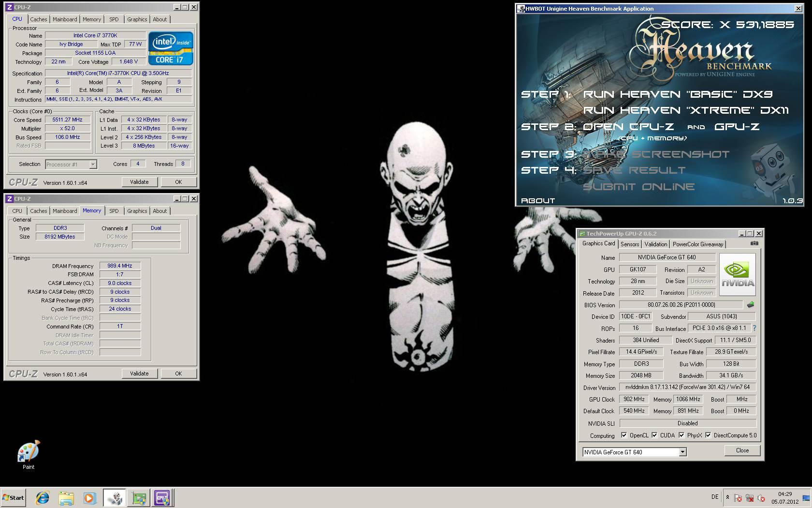Show hidden tray icons chevron
Viewport: 812px width, 508px height.
coord(727,497)
